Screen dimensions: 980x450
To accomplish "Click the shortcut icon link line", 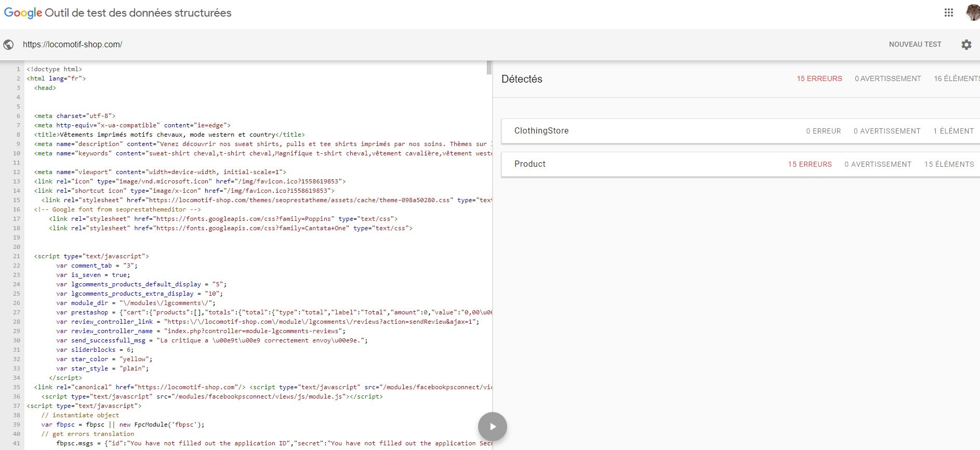I will [x=184, y=191].
